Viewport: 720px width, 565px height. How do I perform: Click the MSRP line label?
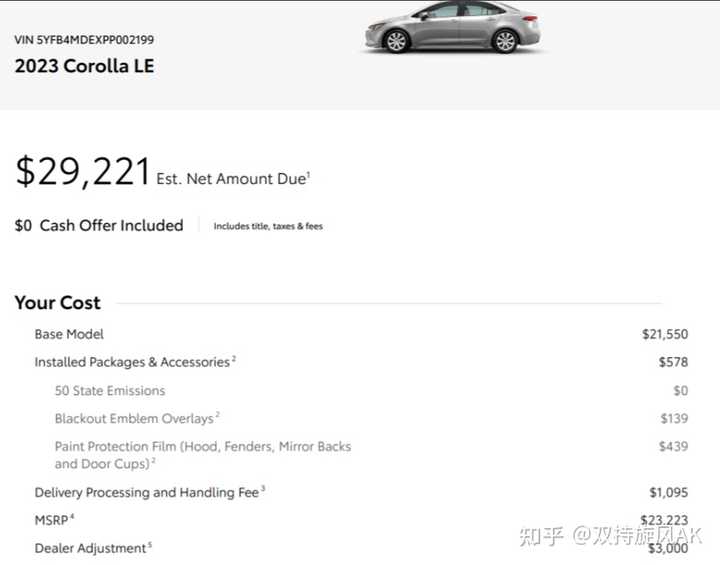pos(54,520)
